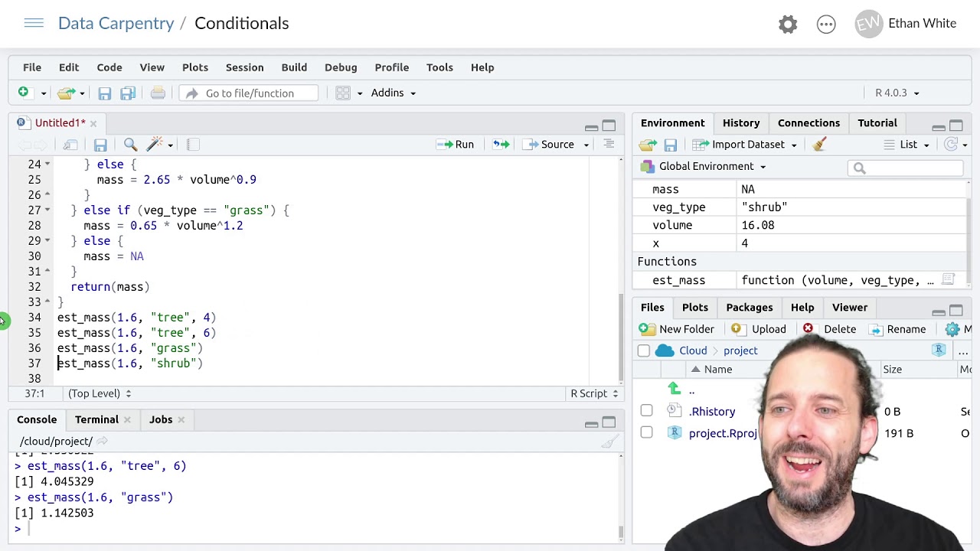
Task: Save script using editor toolbar disk icon
Action: [x=100, y=145]
